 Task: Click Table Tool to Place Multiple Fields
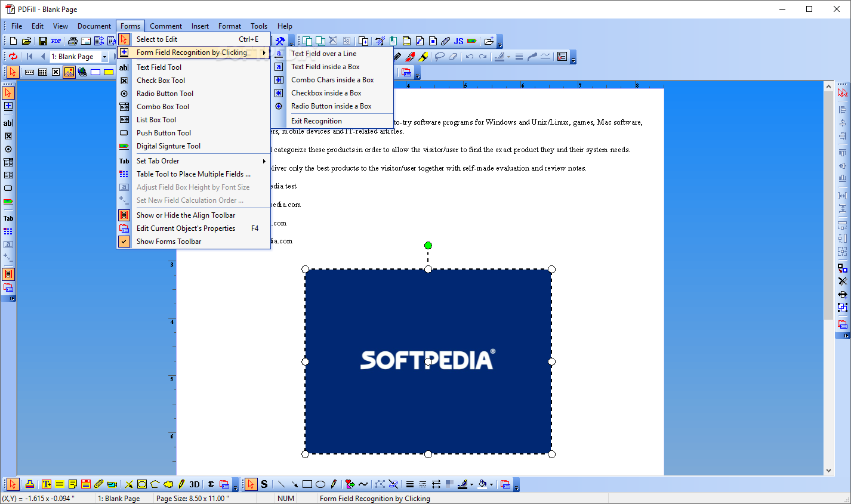click(x=193, y=174)
